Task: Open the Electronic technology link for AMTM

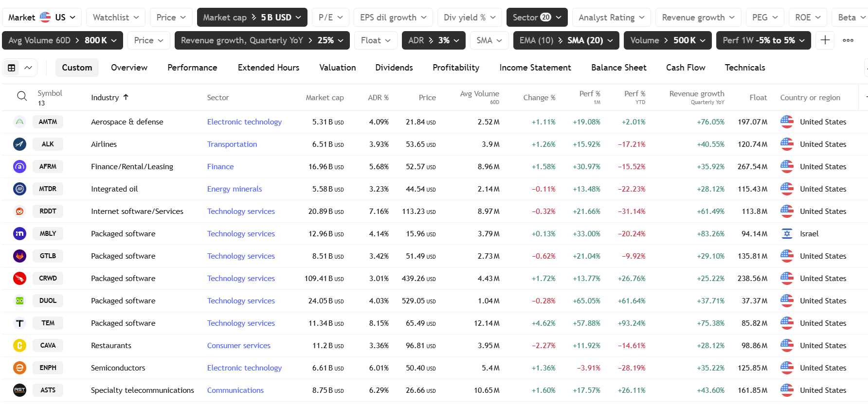Action: (x=244, y=122)
